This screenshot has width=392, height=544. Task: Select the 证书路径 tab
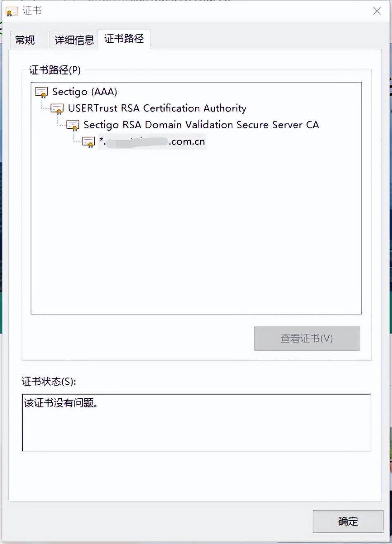tap(124, 39)
